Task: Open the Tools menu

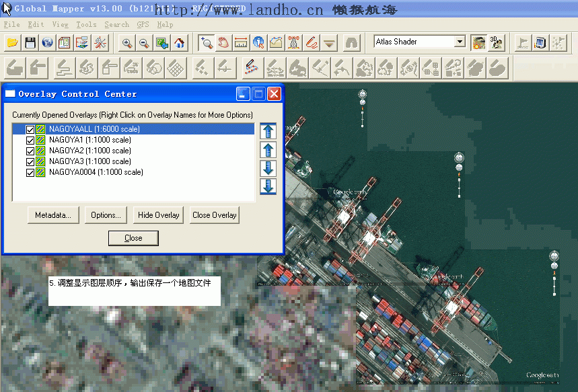Action: point(86,25)
